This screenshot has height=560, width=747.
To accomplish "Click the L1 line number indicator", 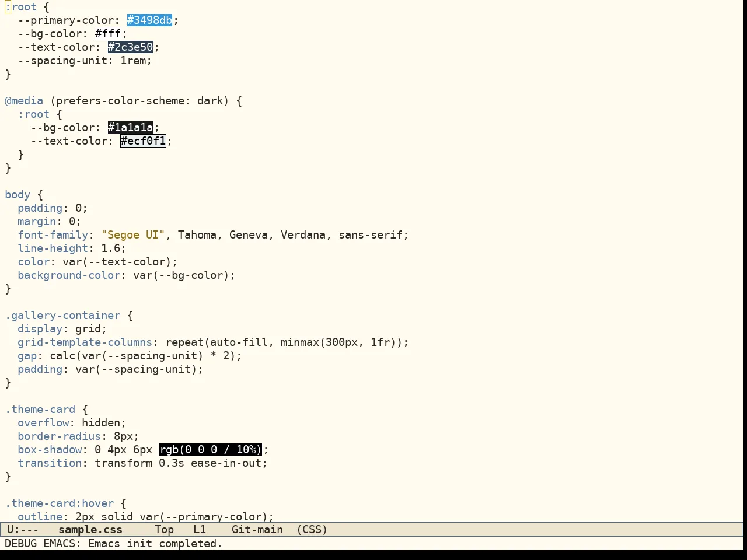I will click(200, 530).
